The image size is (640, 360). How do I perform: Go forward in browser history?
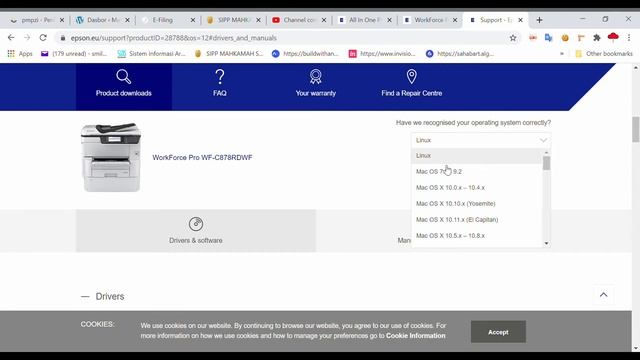tap(27, 38)
